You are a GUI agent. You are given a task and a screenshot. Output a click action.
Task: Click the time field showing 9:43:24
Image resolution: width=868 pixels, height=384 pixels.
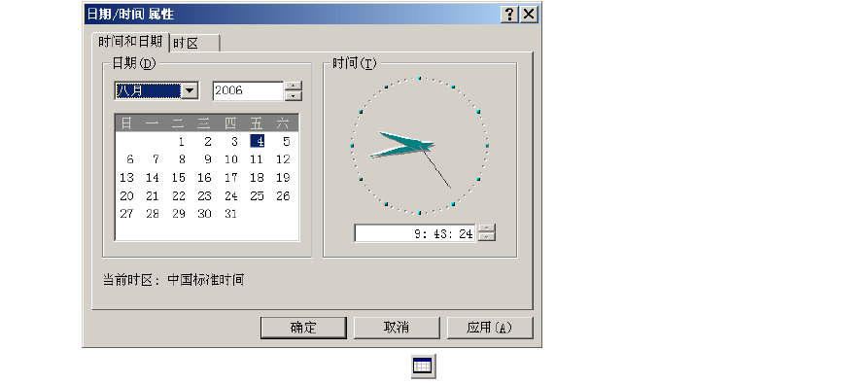416,233
